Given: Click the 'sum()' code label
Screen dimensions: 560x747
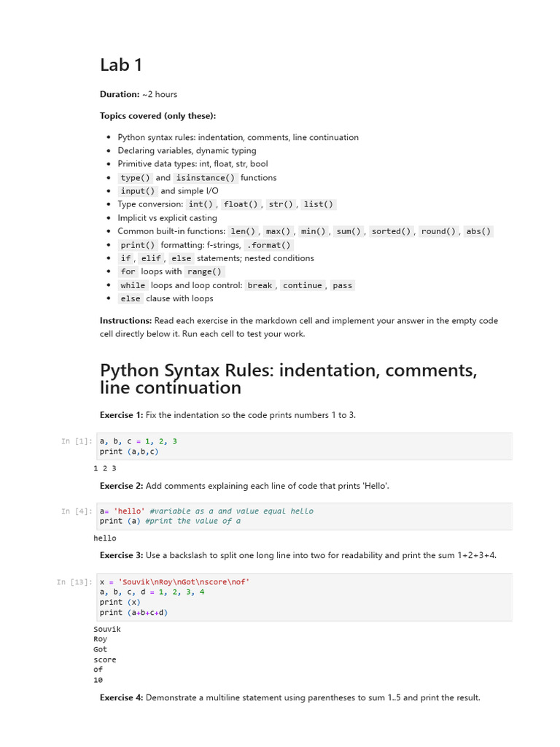Looking at the screenshot, I should point(349,231).
